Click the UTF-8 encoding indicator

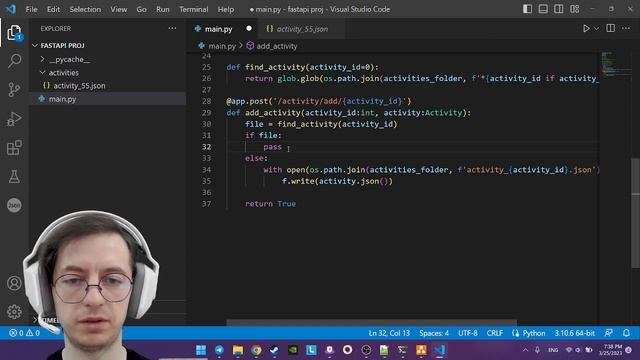(468, 333)
